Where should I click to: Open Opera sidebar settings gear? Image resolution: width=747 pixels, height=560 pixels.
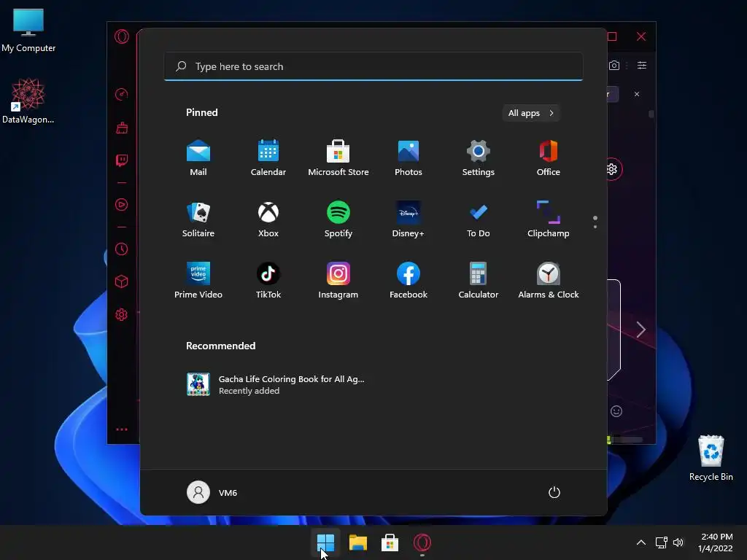pyautogui.click(x=122, y=314)
